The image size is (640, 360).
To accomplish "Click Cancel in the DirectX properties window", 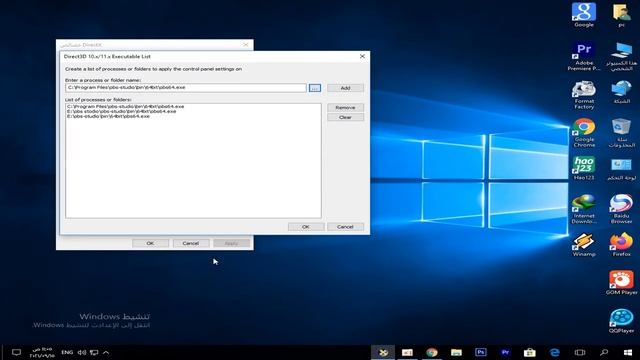I will tap(191, 243).
